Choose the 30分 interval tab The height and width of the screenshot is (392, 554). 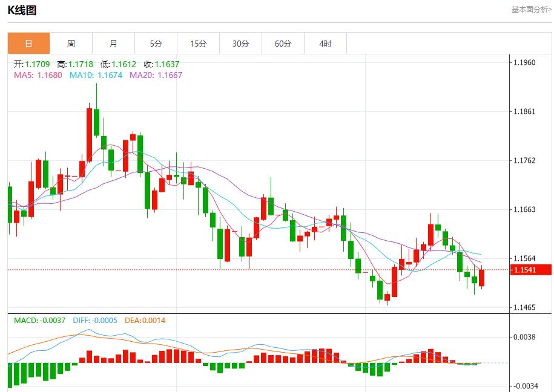tap(240, 44)
